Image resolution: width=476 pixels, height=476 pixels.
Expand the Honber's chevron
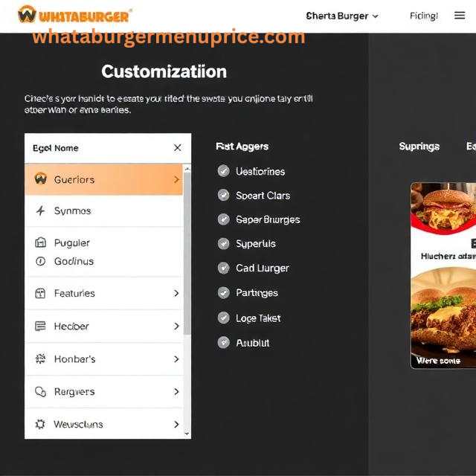(x=176, y=359)
